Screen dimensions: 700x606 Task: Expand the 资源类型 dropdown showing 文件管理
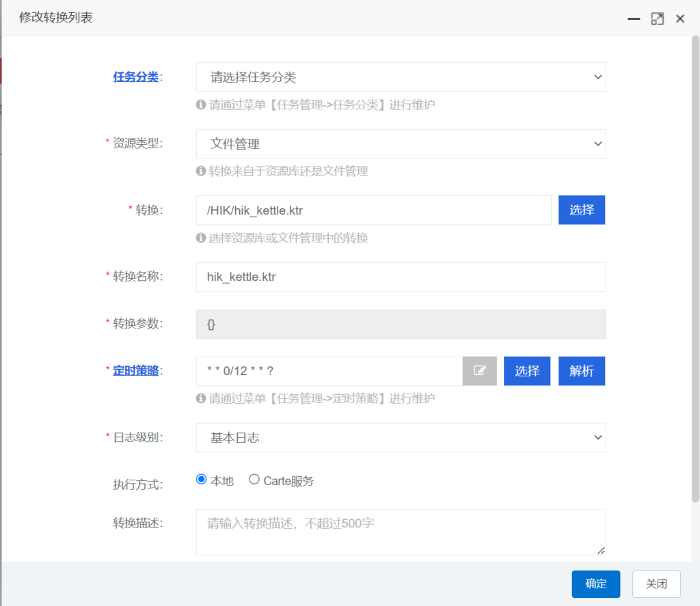click(x=401, y=144)
